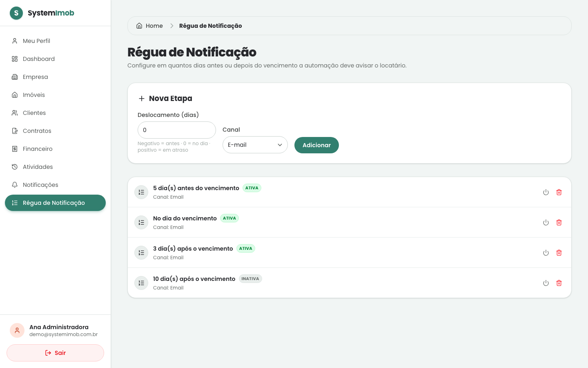Click the SystemImob logo icon
Image resolution: width=588 pixels, height=368 pixels.
[x=16, y=13]
